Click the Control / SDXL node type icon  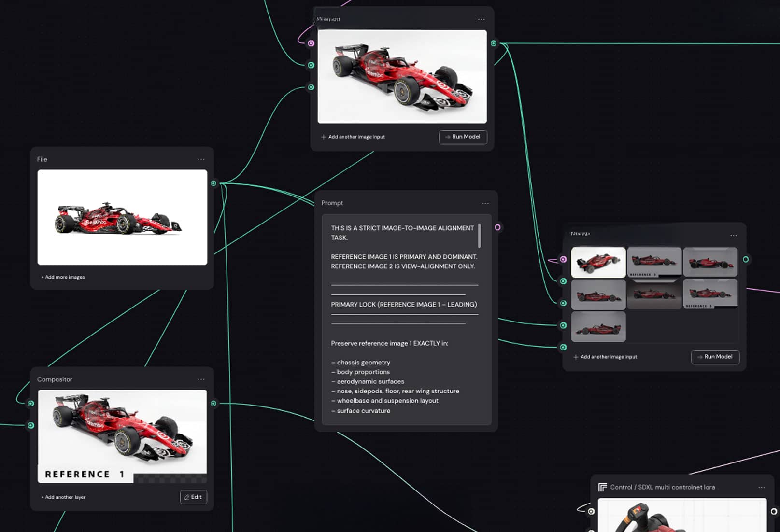(x=602, y=487)
